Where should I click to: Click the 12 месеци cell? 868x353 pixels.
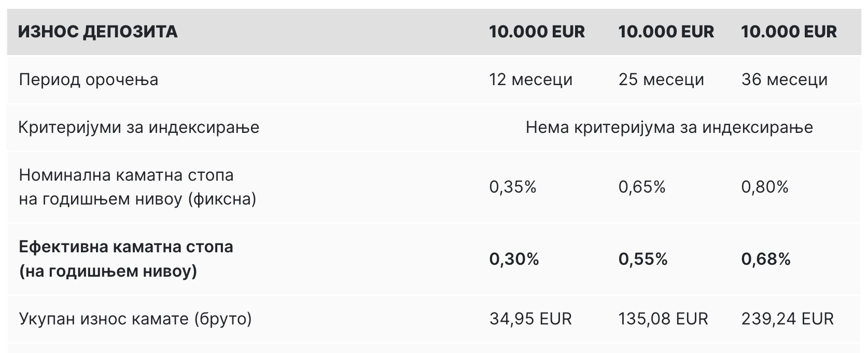coord(530,80)
